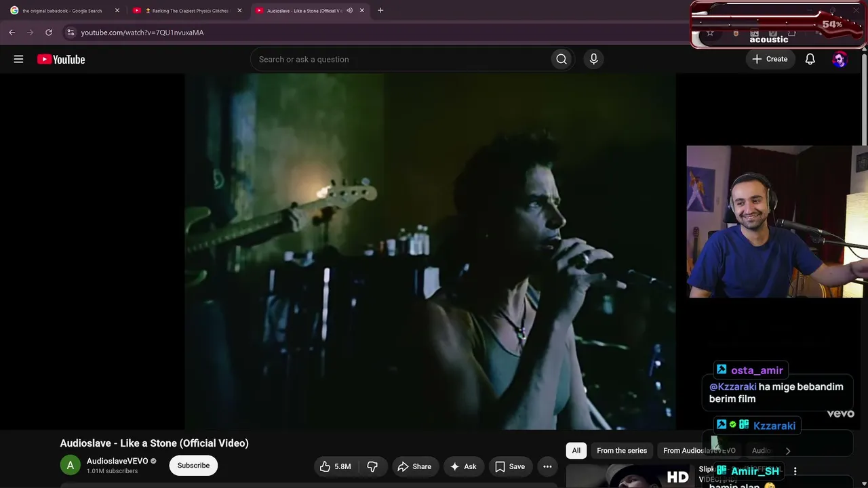Open YouTube notifications bell
This screenshot has height=488, width=868.
click(810, 59)
